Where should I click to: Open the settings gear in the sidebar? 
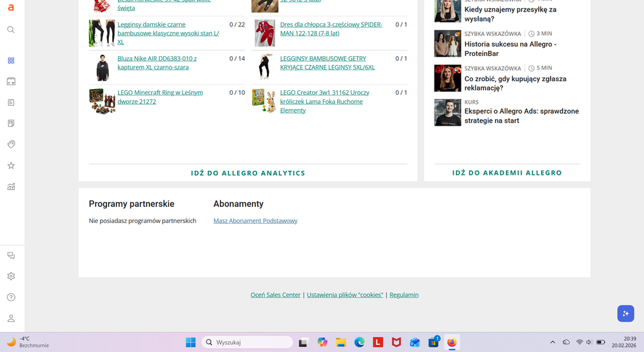click(11, 277)
